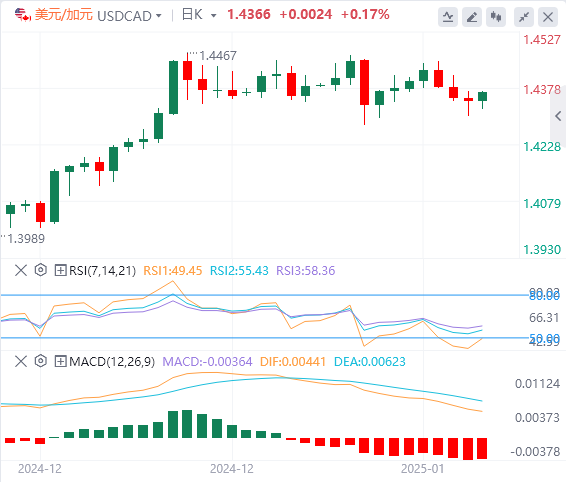This screenshot has height=482, width=566.
Task: Toggle RSI2 blue line visibility
Action: point(239,270)
